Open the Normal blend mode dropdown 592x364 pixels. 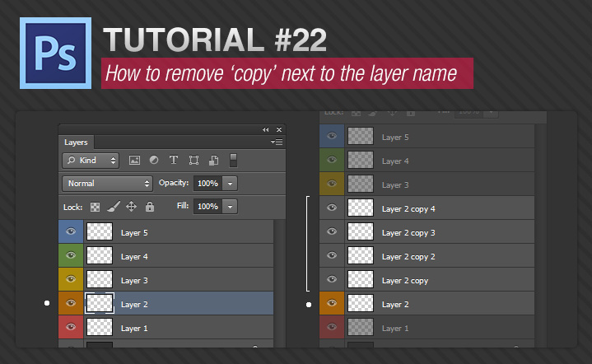[x=108, y=183]
